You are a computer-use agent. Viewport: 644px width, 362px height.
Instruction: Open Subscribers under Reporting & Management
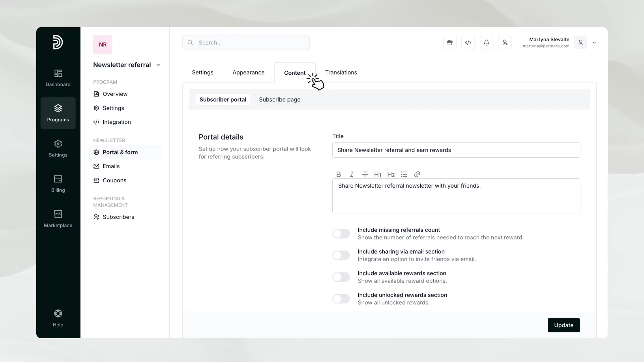[x=118, y=217]
